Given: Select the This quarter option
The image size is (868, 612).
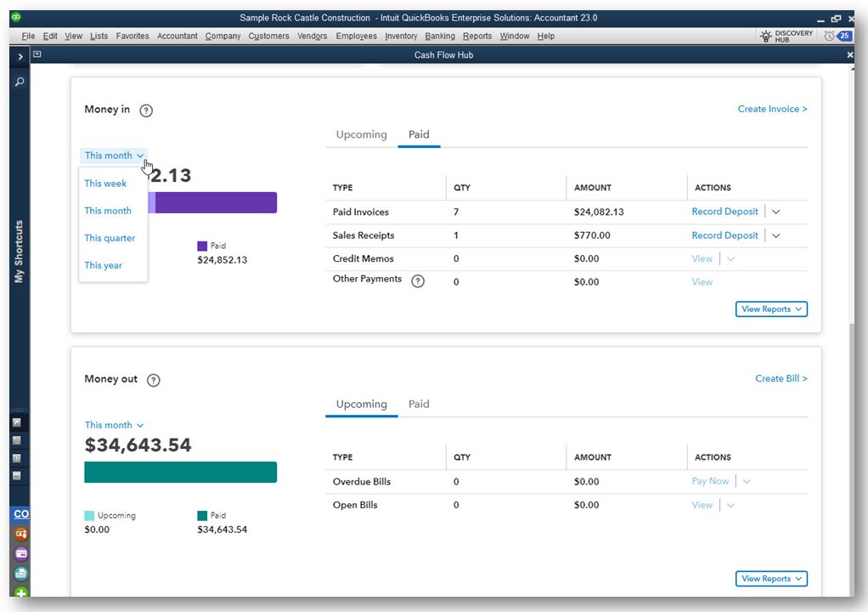Looking at the screenshot, I should (110, 238).
